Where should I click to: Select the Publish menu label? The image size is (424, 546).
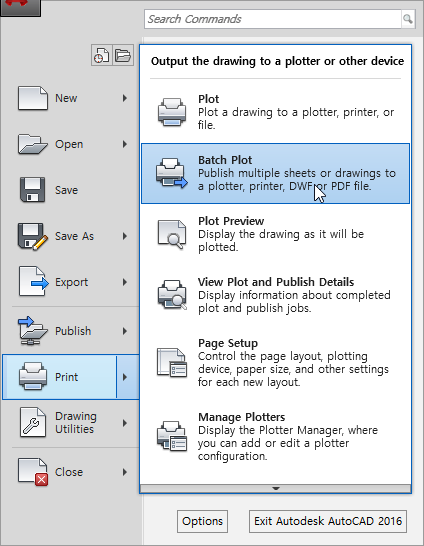coord(73,331)
